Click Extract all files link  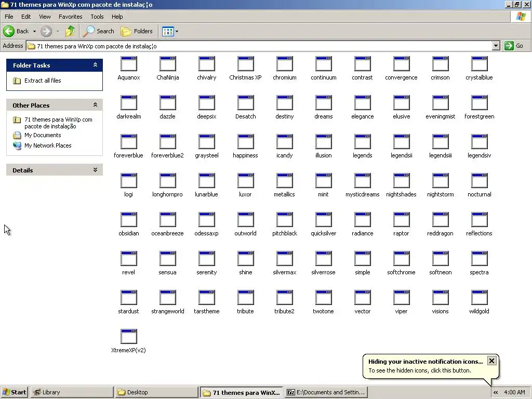click(43, 81)
